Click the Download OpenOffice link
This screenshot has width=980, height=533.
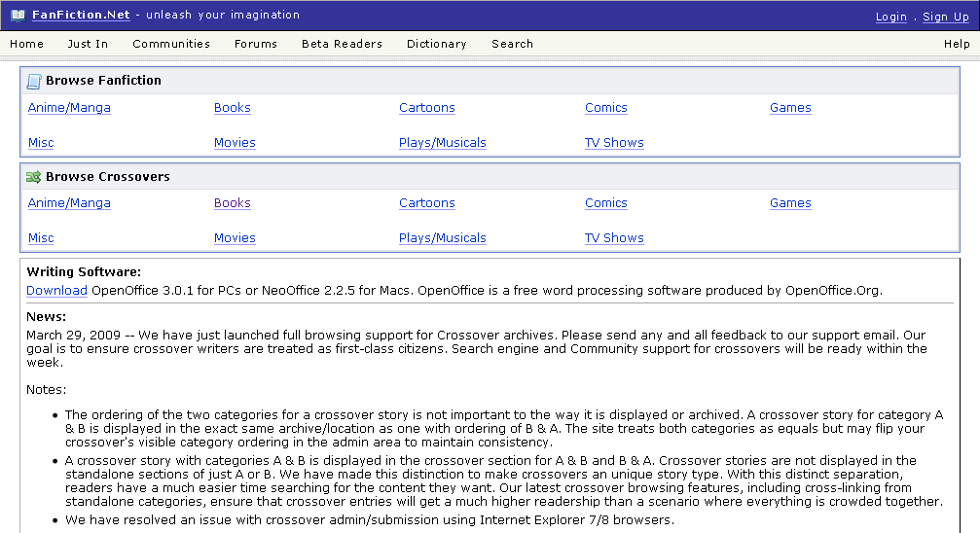click(x=56, y=291)
